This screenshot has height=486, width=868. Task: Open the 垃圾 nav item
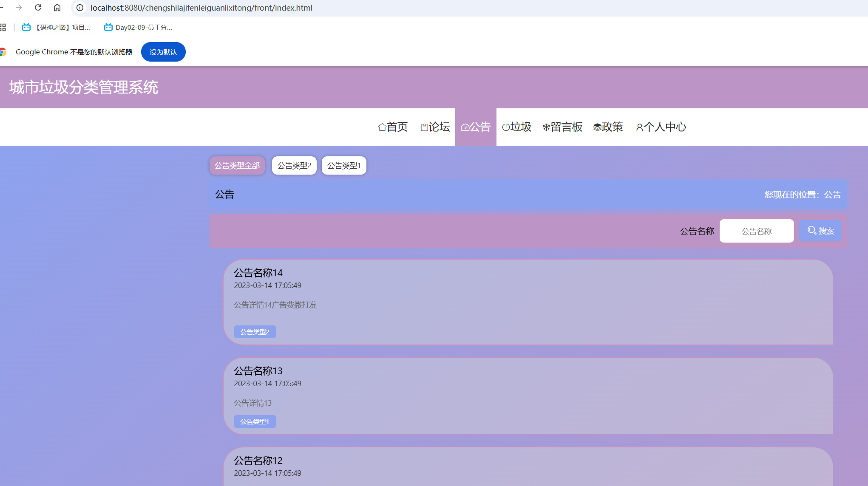pyautogui.click(x=516, y=127)
